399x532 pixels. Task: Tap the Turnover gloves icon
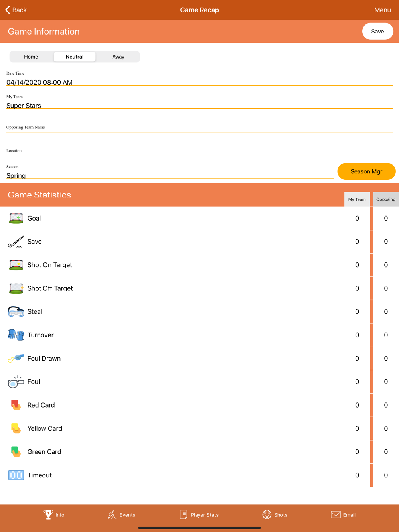[x=16, y=335]
